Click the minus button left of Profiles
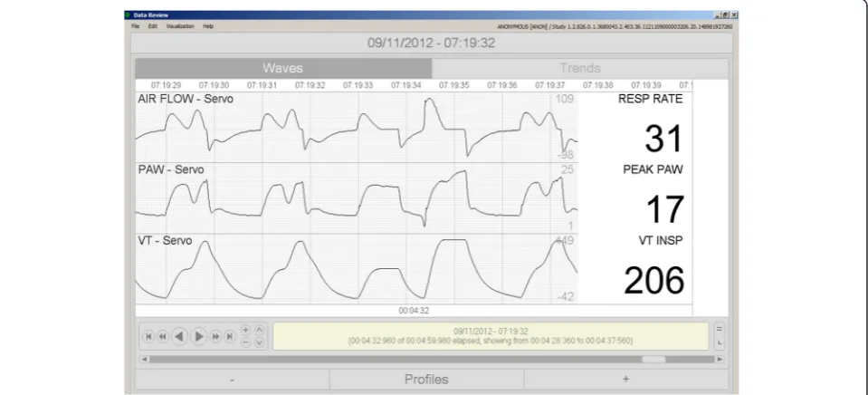The image size is (868, 395). pyautogui.click(x=232, y=380)
